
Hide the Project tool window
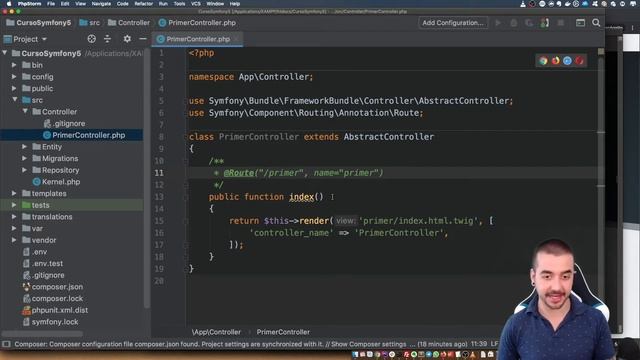pos(143,39)
